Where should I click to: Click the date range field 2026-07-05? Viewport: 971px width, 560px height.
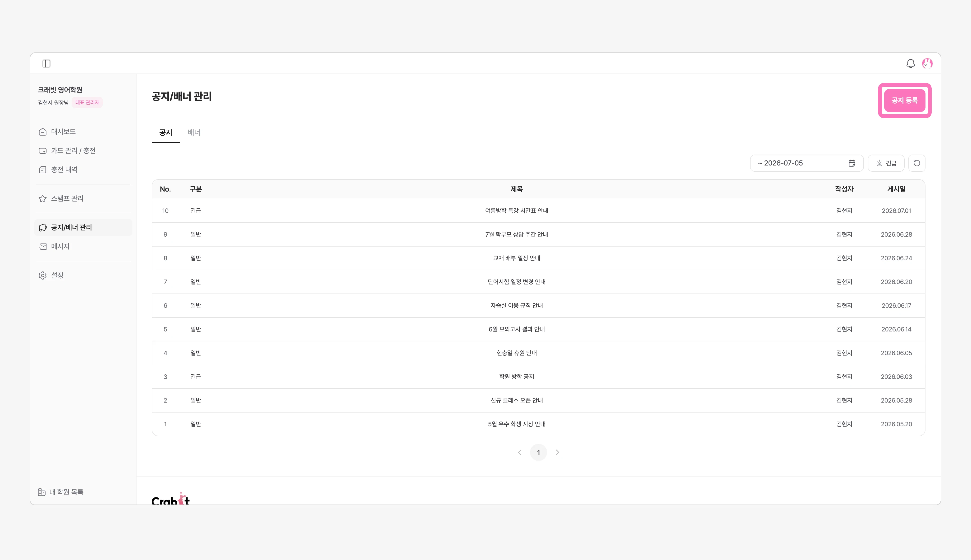coord(807,163)
